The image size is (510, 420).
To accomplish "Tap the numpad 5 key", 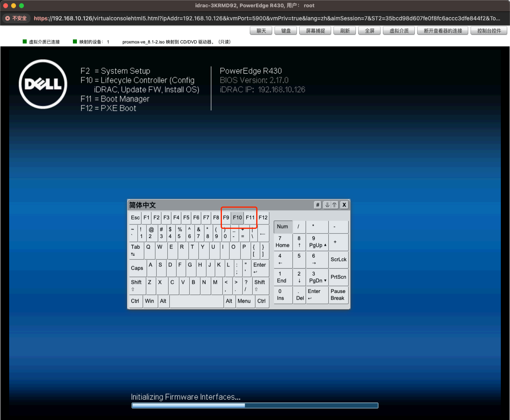I will 299,260.
